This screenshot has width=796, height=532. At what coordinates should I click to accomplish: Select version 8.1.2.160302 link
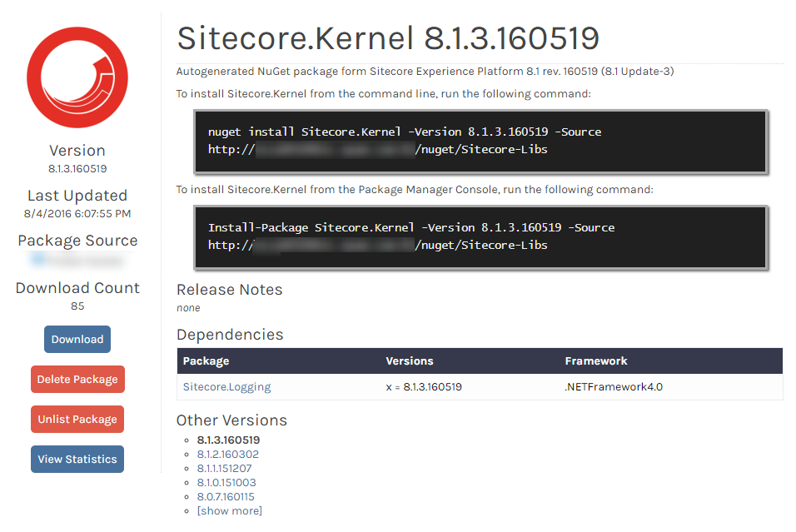(x=226, y=454)
